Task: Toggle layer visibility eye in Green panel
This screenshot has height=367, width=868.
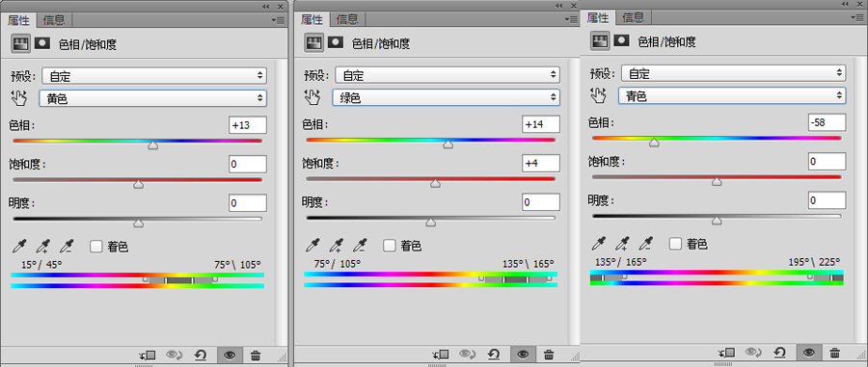Action: [524, 354]
